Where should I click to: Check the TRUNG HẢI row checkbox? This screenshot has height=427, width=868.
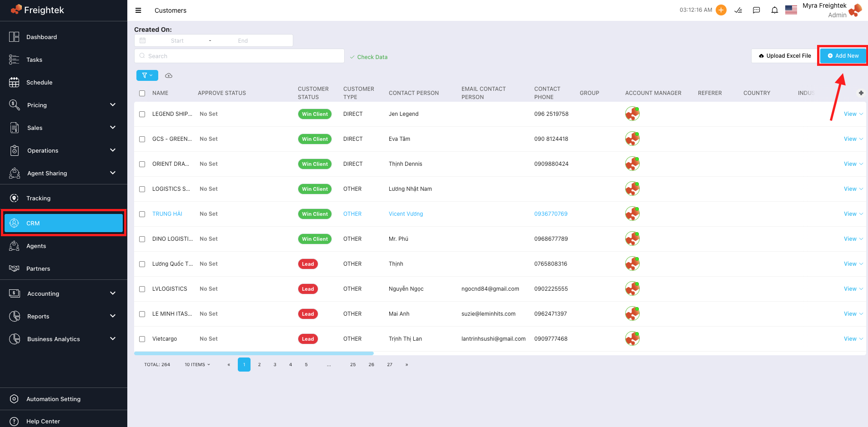pos(142,214)
